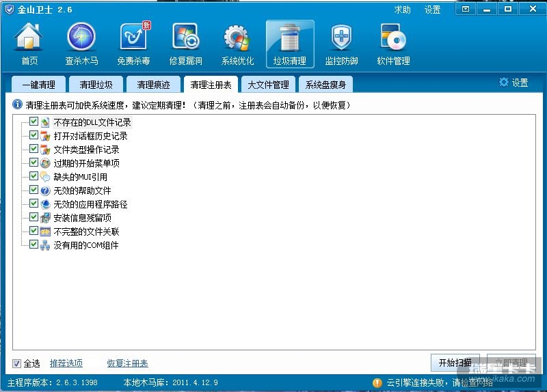This screenshot has height=392, width=547.
Task: Open 设置 settings in title bar
Action: click(x=433, y=10)
